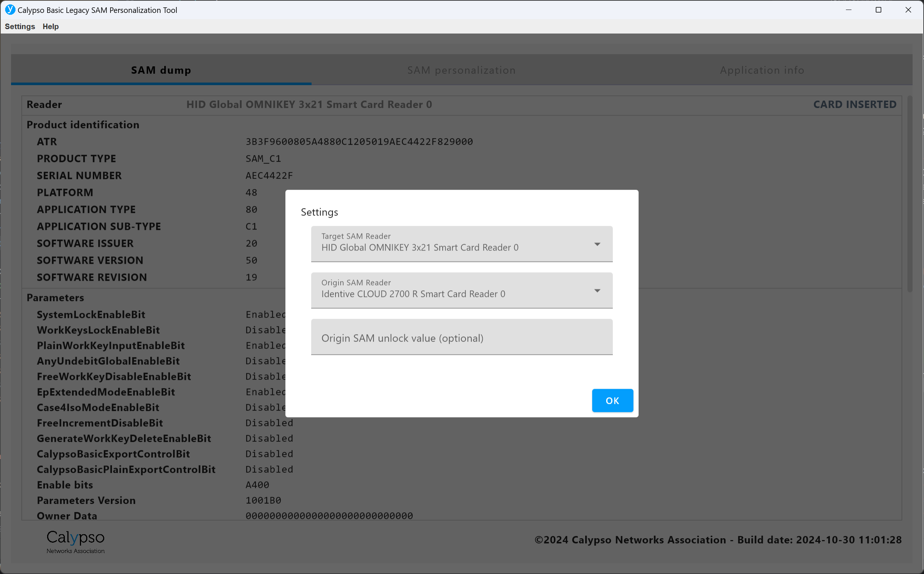Image resolution: width=924 pixels, height=574 pixels.
Task: Click the GenerateWorkKeyDeleteEnableBit label
Action: click(124, 438)
